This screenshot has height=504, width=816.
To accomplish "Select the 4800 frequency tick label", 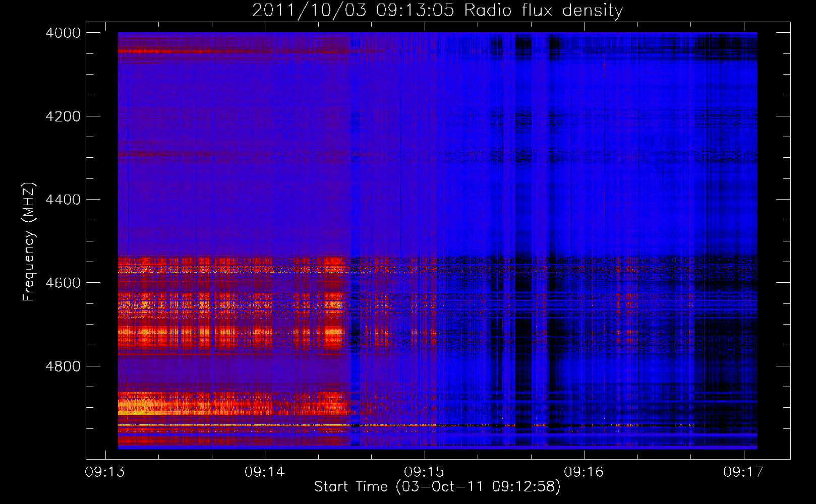I will click(x=63, y=366).
